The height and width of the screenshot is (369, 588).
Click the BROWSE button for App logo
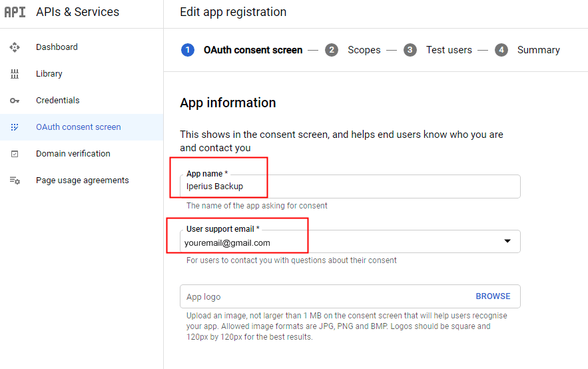point(493,296)
